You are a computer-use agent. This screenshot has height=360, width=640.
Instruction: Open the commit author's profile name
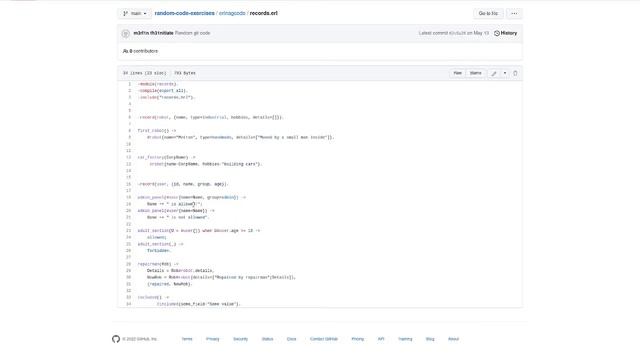pos(153,33)
